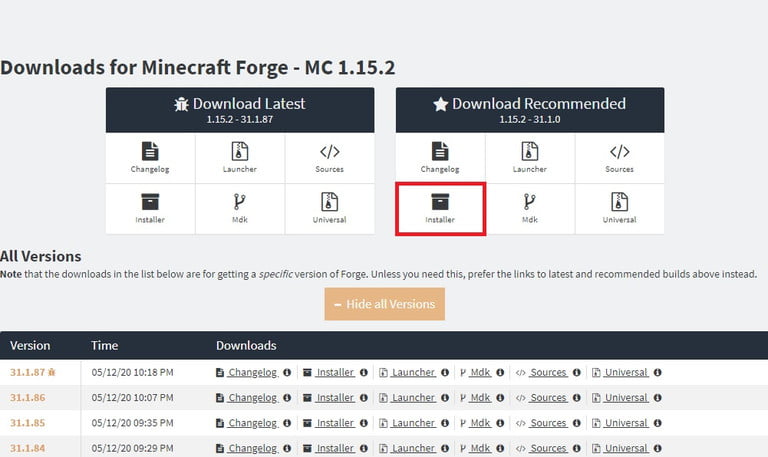Click Universal under Download Latest

[x=329, y=209]
